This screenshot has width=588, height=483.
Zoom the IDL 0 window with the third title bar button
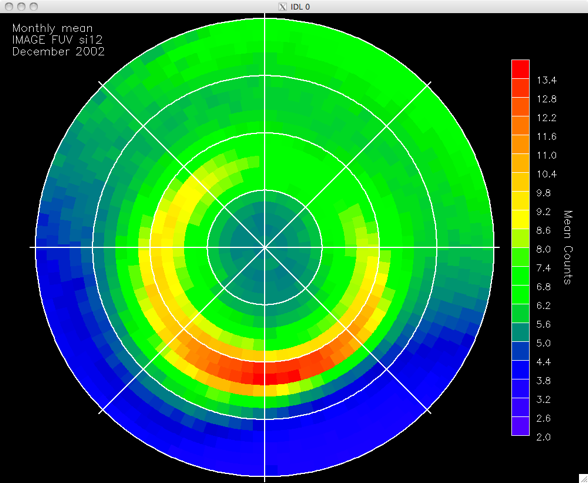coord(33,6)
